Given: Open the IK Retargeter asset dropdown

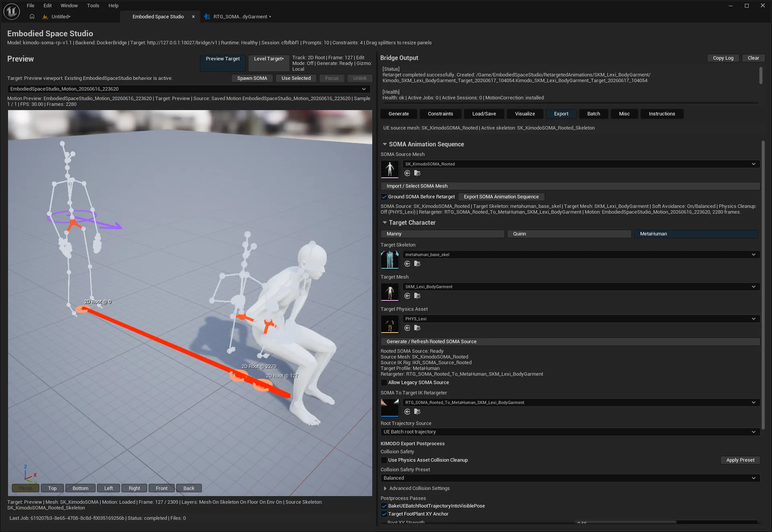Looking at the screenshot, I should click(581, 403).
